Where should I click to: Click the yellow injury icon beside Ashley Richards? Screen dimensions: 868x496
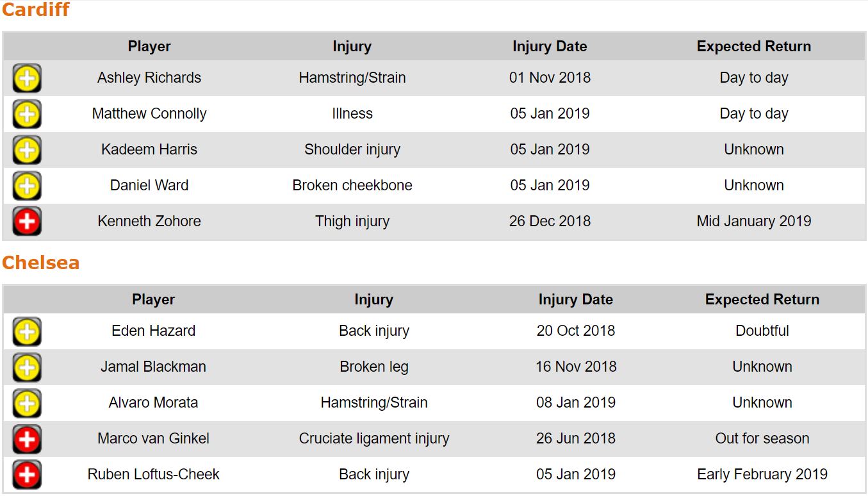click(x=27, y=78)
